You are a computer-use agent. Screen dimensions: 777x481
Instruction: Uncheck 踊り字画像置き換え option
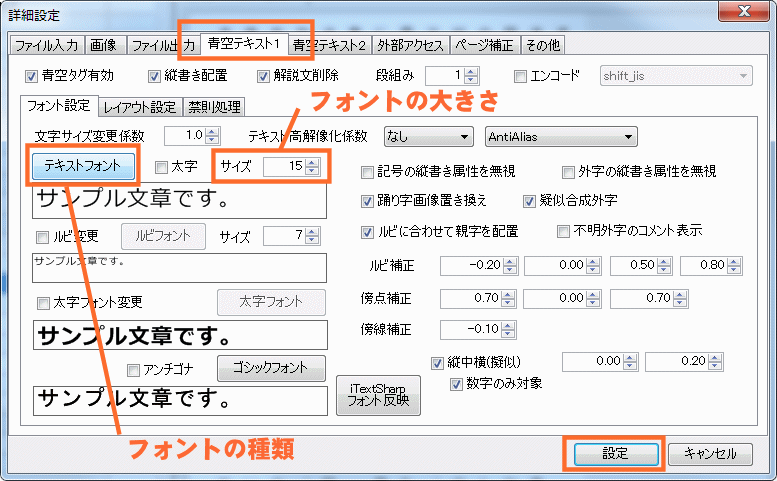point(368,201)
